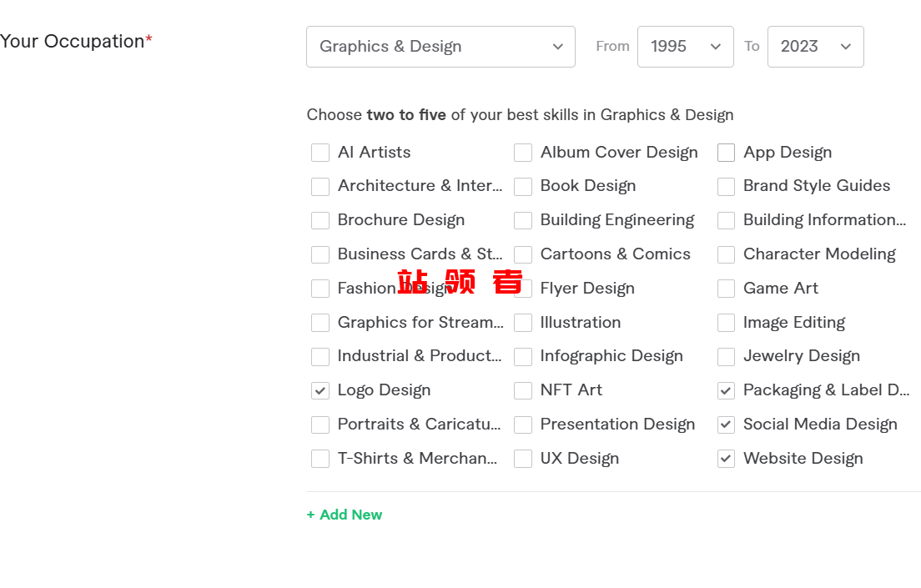Check the AI Artists checkbox
The width and height of the screenshot is (921, 588).
pyautogui.click(x=320, y=153)
